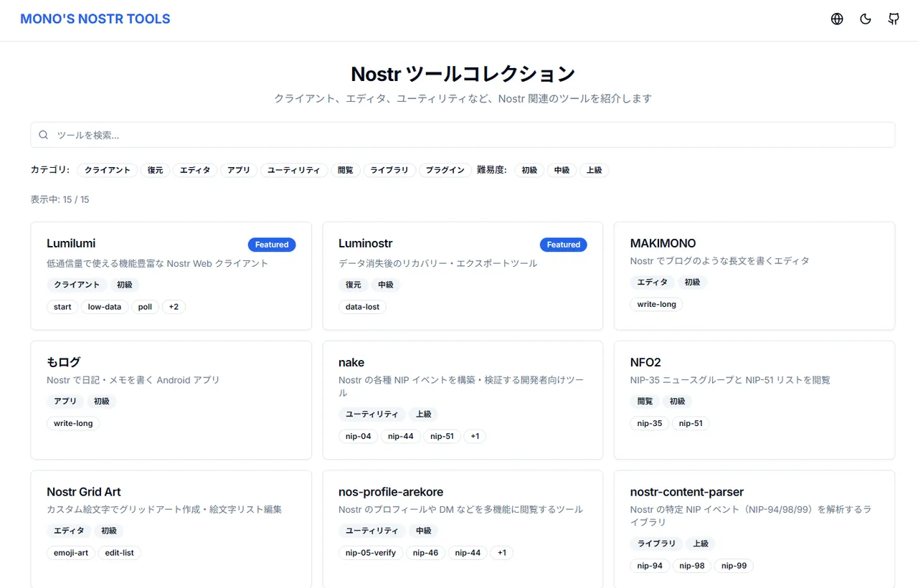Click the start tag on Lumilumi
The width and height of the screenshot is (918, 588).
[x=62, y=307]
